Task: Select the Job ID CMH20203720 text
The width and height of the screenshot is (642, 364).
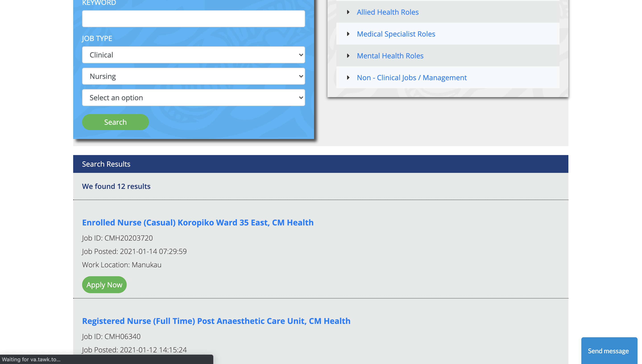Action: click(x=117, y=238)
